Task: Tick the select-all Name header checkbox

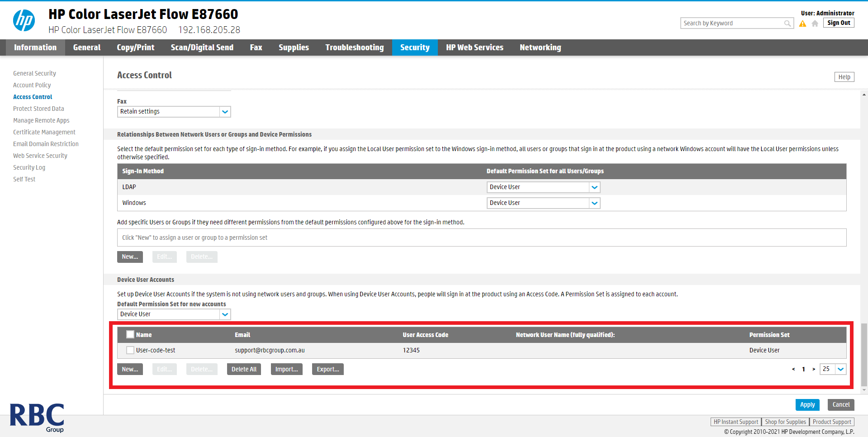Action: click(x=130, y=335)
